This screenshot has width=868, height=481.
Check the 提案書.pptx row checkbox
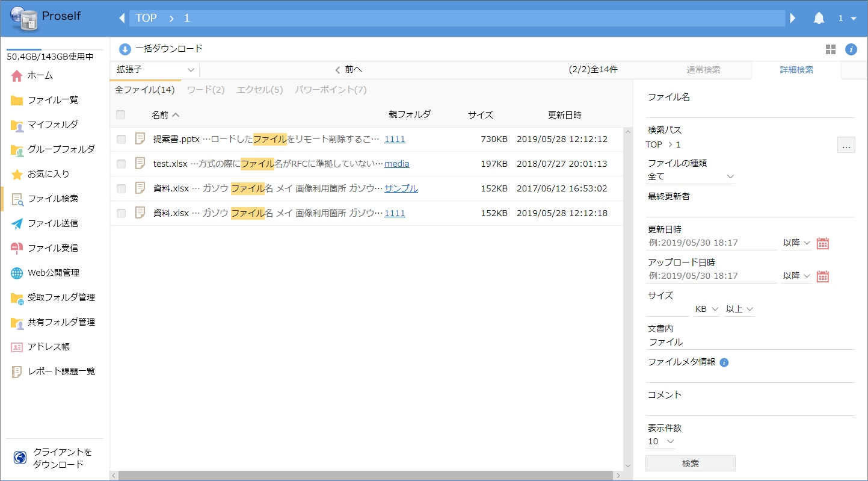pos(121,139)
